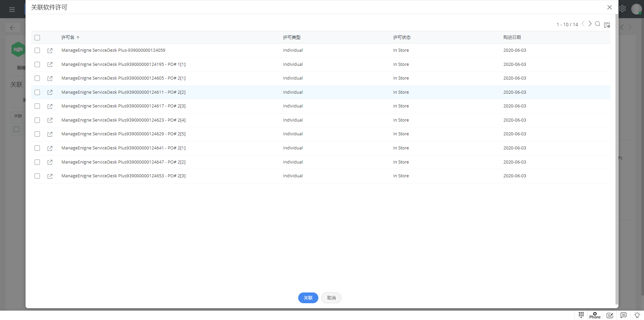The height and width of the screenshot is (320, 644).
Task: Open license 124195 PO# 1[1] external link icon
Action: tap(50, 64)
